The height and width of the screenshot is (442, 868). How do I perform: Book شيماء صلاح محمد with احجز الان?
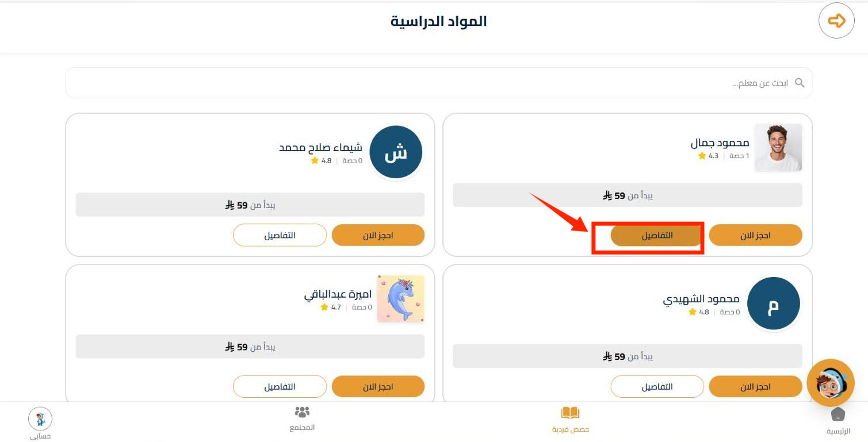coord(378,236)
